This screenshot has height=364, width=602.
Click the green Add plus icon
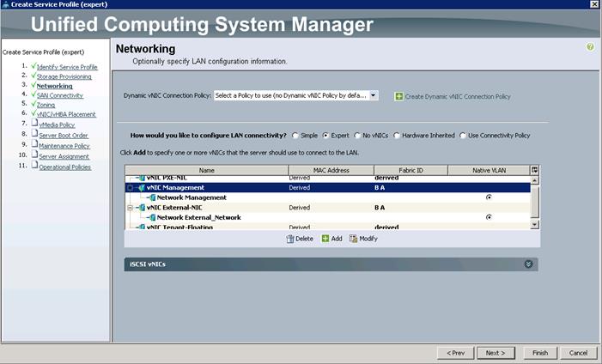point(325,239)
